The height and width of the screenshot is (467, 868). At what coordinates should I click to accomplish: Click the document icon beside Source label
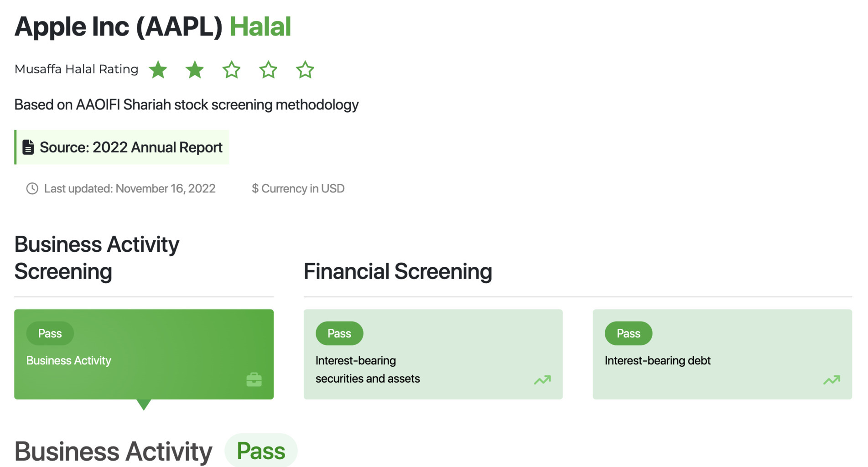pyautogui.click(x=28, y=147)
